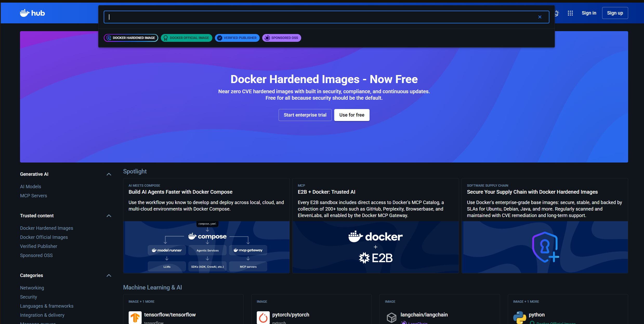This screenshot has width=644, height=324.
Task: Open the Verified Publisher sidebar link
Action: pos(39,246)
